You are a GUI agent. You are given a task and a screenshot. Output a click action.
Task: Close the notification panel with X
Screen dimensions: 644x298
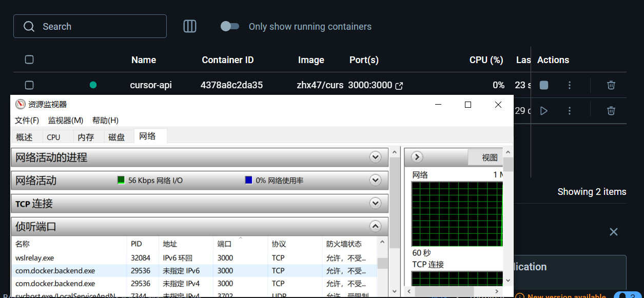pos(613,232)
